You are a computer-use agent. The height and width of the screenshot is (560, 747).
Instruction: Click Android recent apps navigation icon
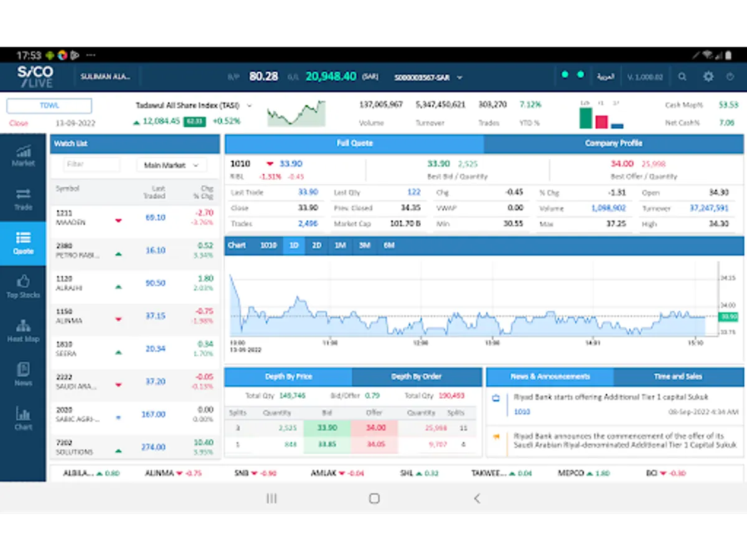[x=271, y=498]
